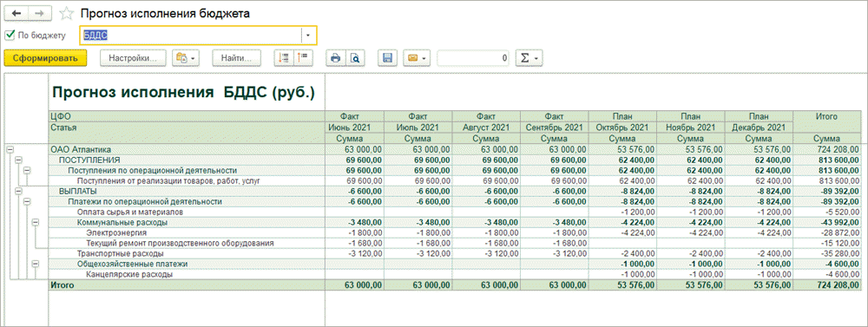Screen dimensions: 868x327
Task: Click the 'Июль 2021' column header
Action: tap(418, 128)
